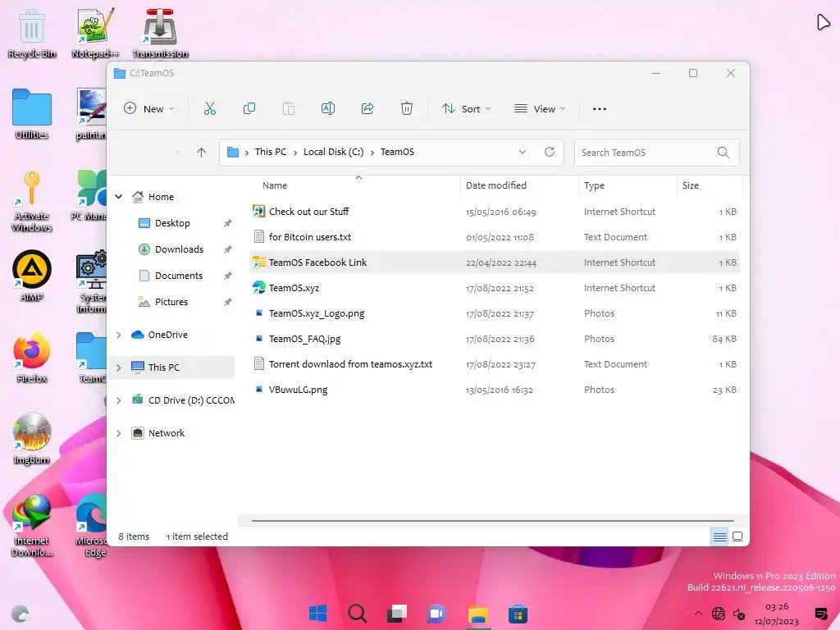The height and width of the screenshot is (630, 840).
Task: Expand the OneDrive tree node
Action: coord(119,335)
